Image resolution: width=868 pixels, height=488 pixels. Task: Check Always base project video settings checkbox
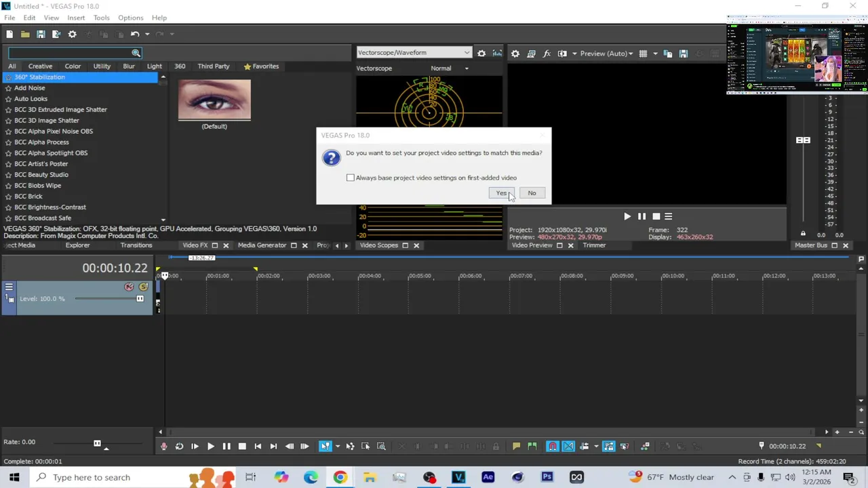351,178
